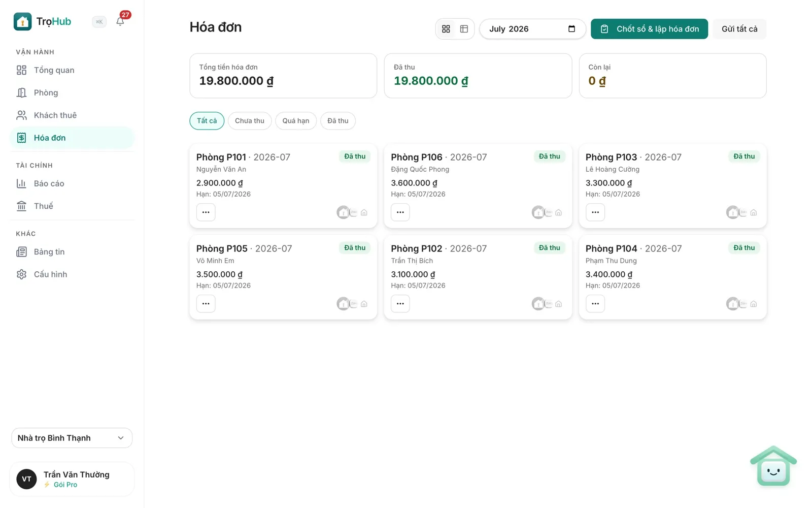Select Hóa đơn in the sidebar
This screenshot has height=508, width=812.
pyautogui.click(x=72, y=138)
